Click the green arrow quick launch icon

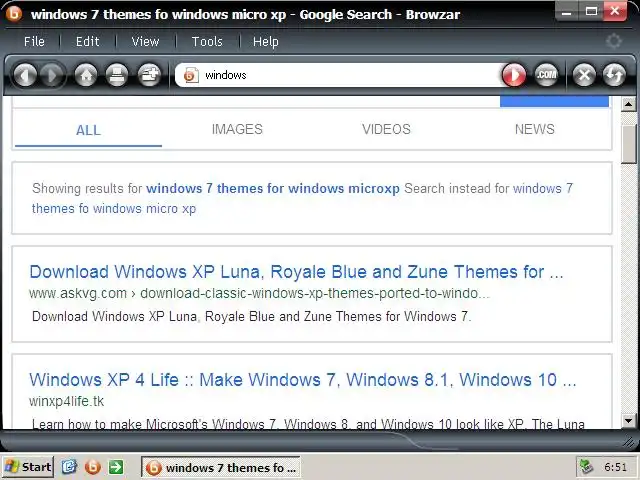click(x=116, y=467)
